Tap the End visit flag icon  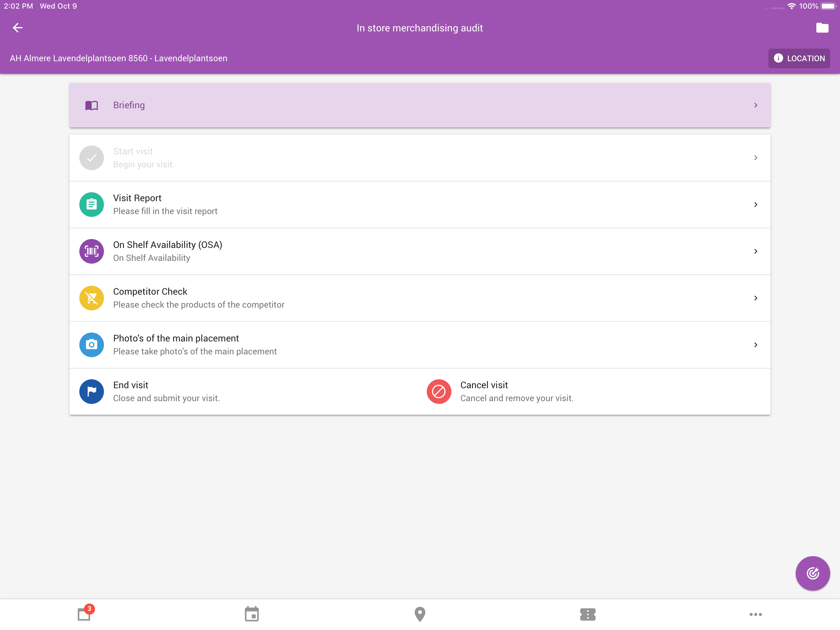tap(92, 391)
